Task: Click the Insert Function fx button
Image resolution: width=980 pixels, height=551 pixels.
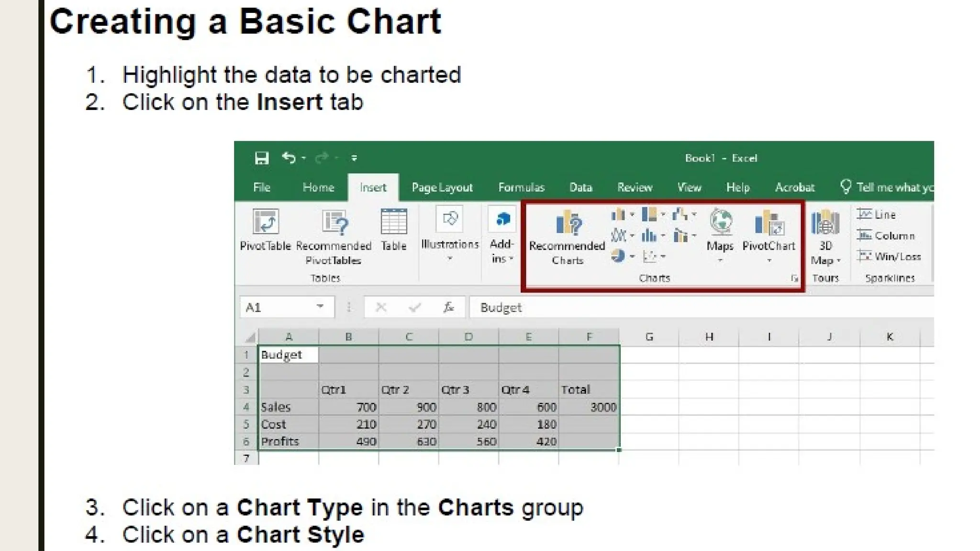Action: point(448,307)
